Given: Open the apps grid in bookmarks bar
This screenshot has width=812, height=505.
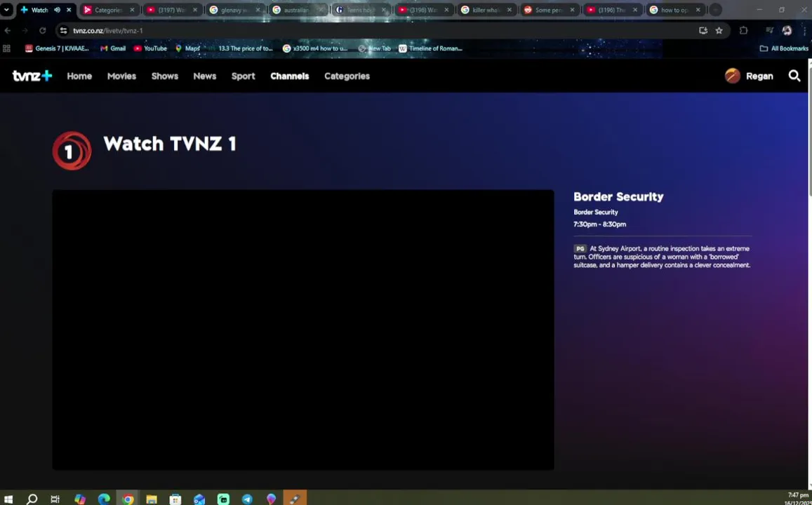Looking at the screenshot, I should pyautogui.click(x=7, y=48).
